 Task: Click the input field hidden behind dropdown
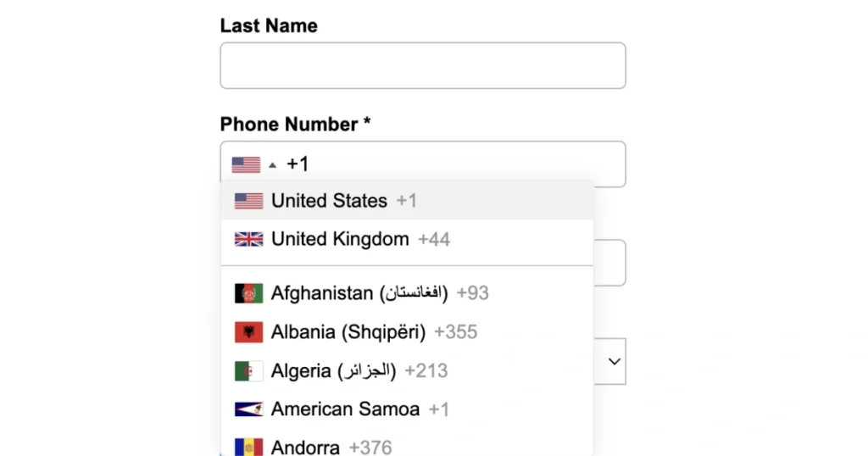point(610,264)
